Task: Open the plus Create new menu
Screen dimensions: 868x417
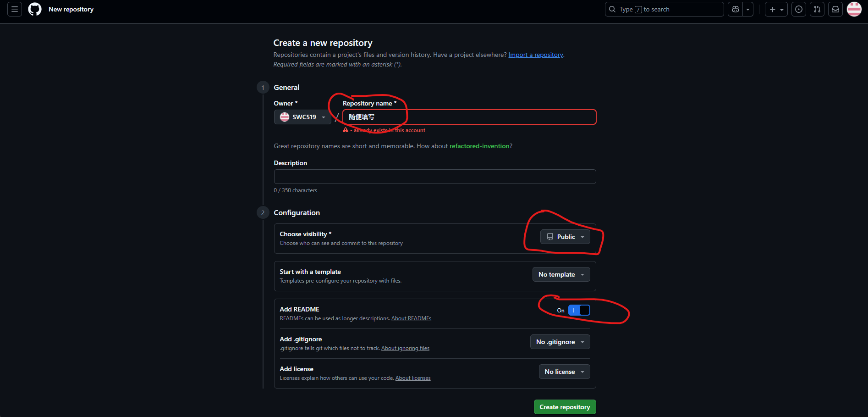Action: click(x=776, y=9)
